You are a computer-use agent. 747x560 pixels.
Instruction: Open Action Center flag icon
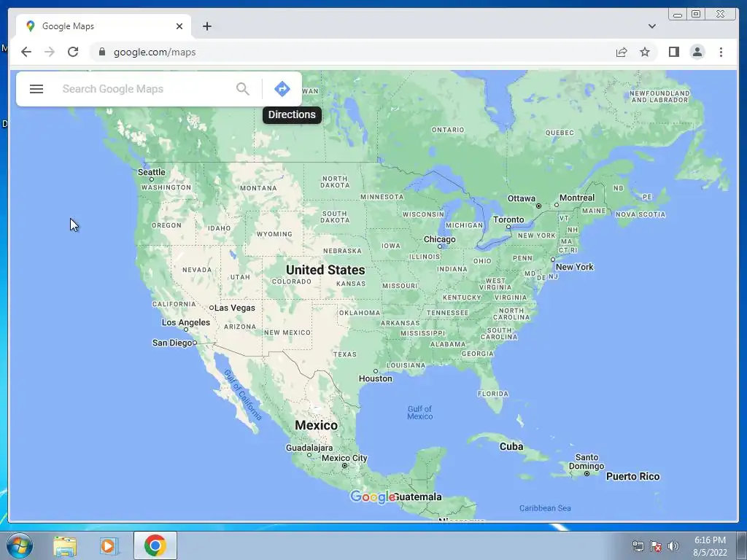click(x=656, y=546)
